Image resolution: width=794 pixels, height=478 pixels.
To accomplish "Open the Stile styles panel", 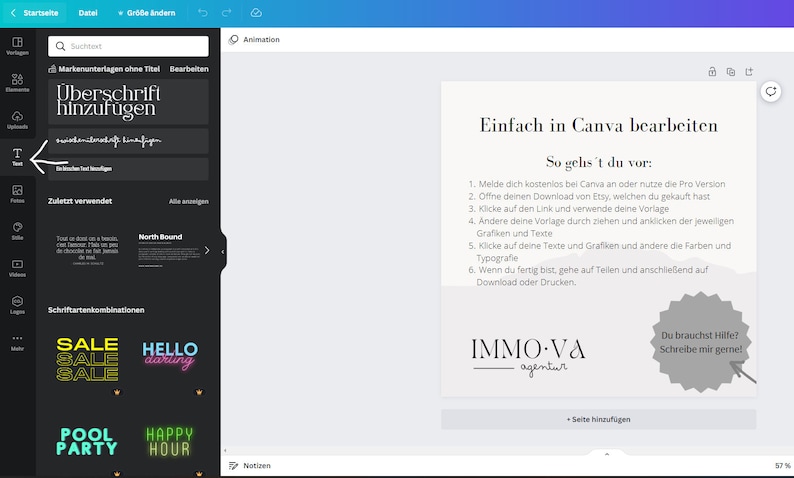I will 17,231.
